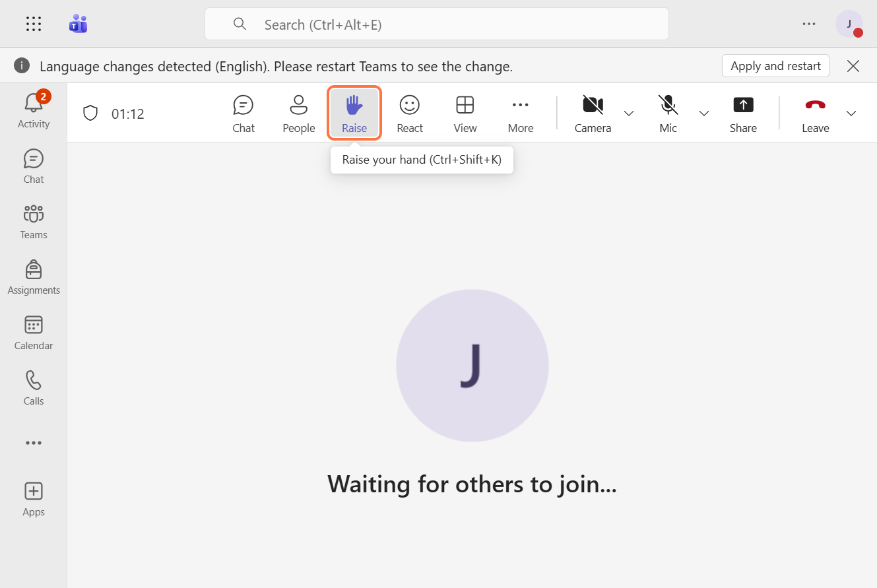This screenshot has height=588, width=877.
Task: Share your screen content
Action: click(x=743, y=114)
